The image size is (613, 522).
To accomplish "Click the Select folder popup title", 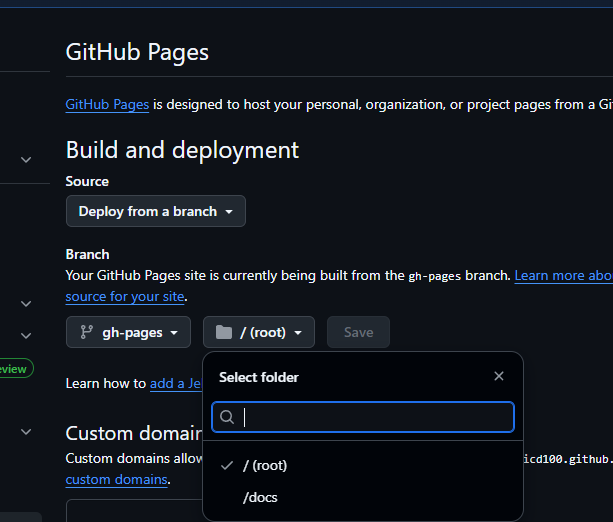I will pos(259,377).
